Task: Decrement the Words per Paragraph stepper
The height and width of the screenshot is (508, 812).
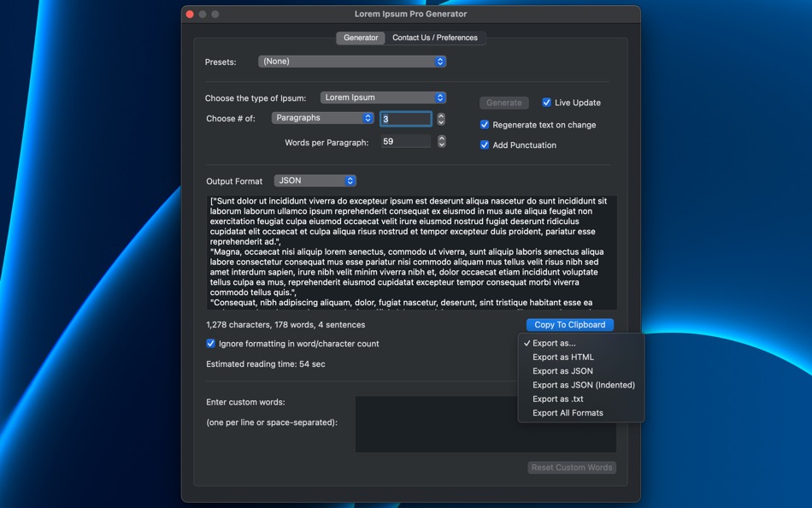Action: [441, 145]
